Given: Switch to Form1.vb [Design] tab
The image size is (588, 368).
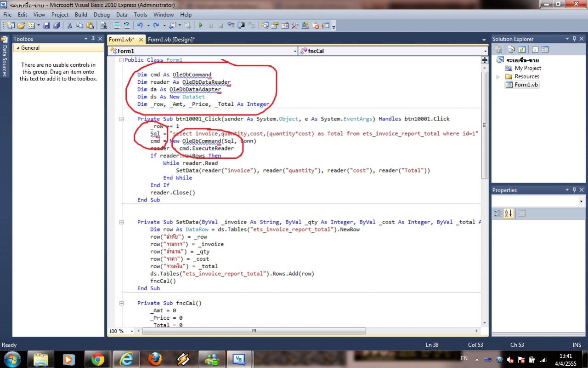Looking at the screenshot, I should click(x=171, y=40).
